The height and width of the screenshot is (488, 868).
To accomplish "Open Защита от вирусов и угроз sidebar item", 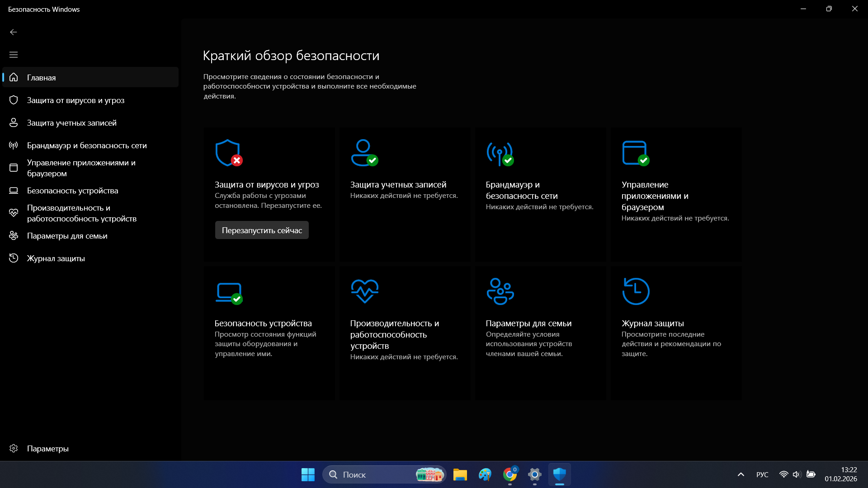I will pos(90,100).
